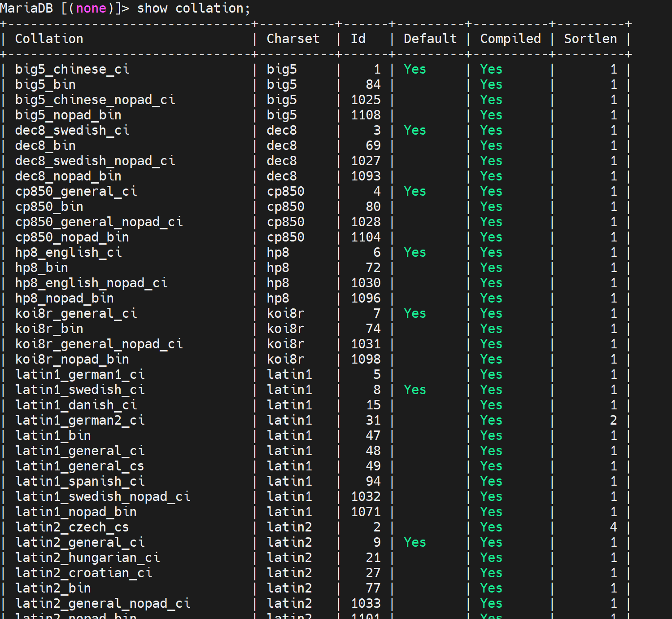Click the Sortlen column header
Screen dimensions: 672x619
click(590, 39)
